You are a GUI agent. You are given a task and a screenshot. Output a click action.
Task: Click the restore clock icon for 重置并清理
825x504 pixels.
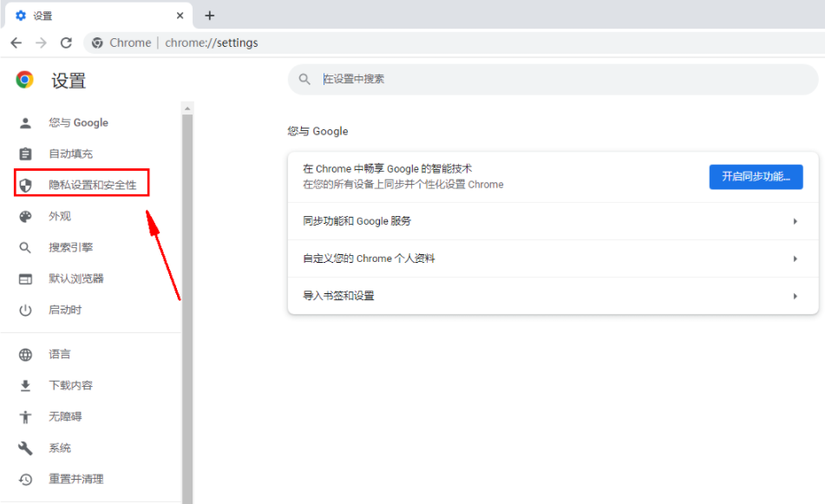pyautogui.click(x=25, y=479)
